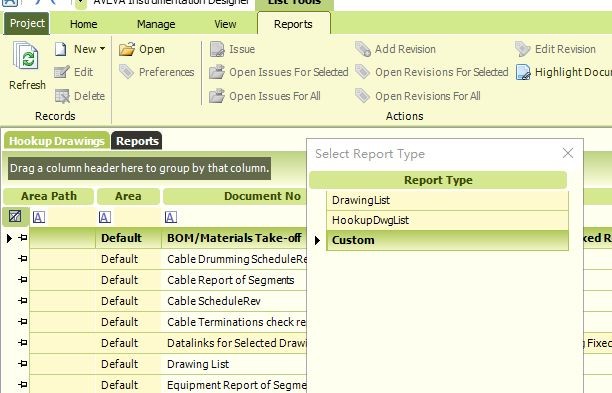This screenshot has width=612, height=393.
Task: Select the Cable ScheduleRev cell
Action: [234, 301]
